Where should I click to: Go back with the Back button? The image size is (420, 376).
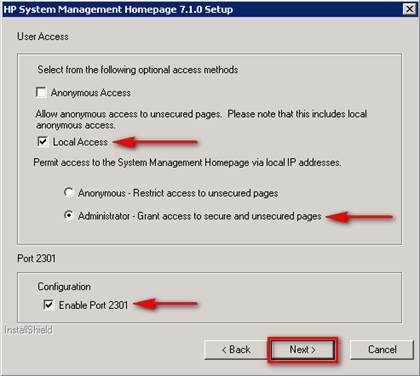[x=236, y=350]
